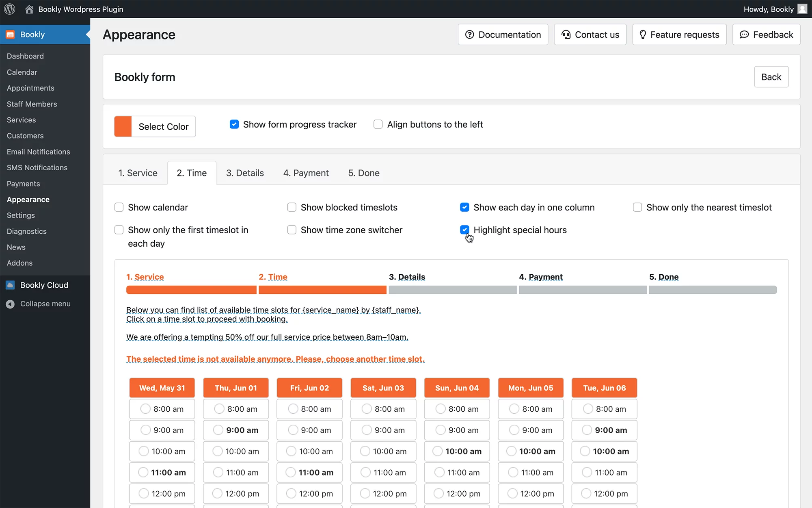The image size is (812, 508).
Task: Click the headset icon in Contact us
Action: (566, 35)
